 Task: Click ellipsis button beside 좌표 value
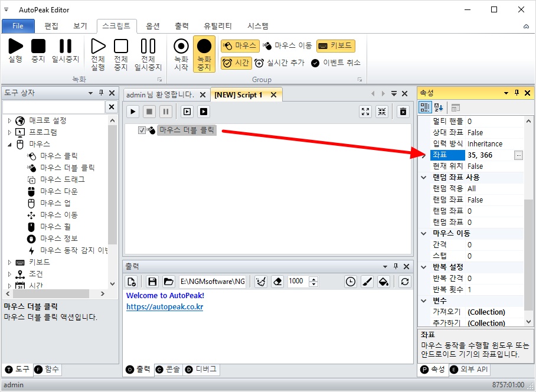[518, 155]
